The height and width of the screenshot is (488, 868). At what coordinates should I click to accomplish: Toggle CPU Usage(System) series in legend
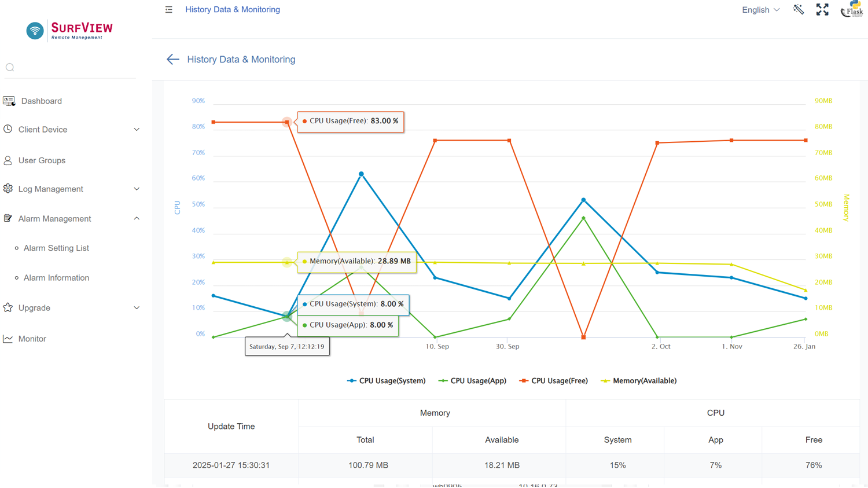point(386,381)
